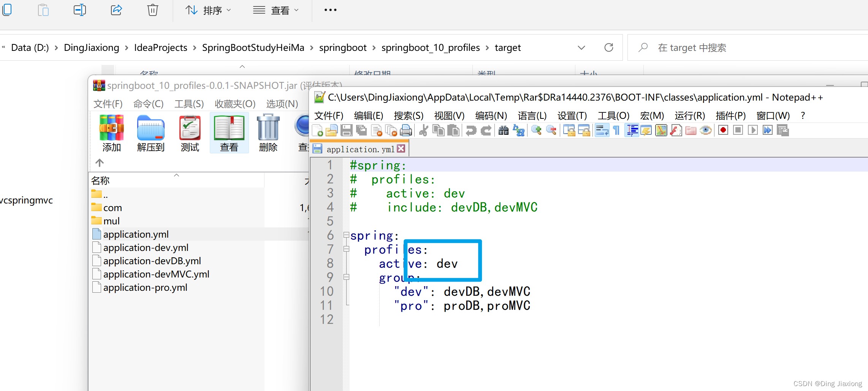Viewport: 868px width, 391px height.
Task: Open Explorer 排序 sort dropdown
Action: pyautogui.click(x=208, y=10)
